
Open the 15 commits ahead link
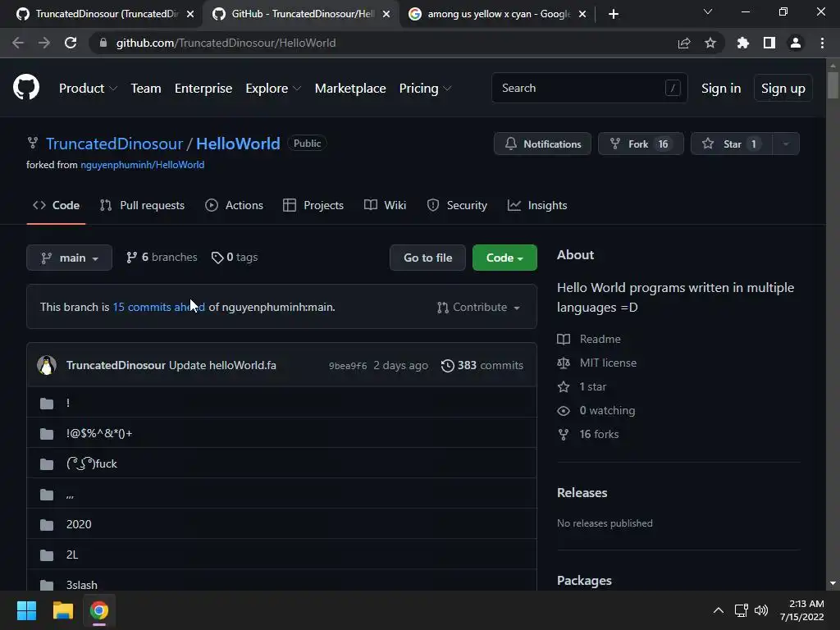point(158,308)
